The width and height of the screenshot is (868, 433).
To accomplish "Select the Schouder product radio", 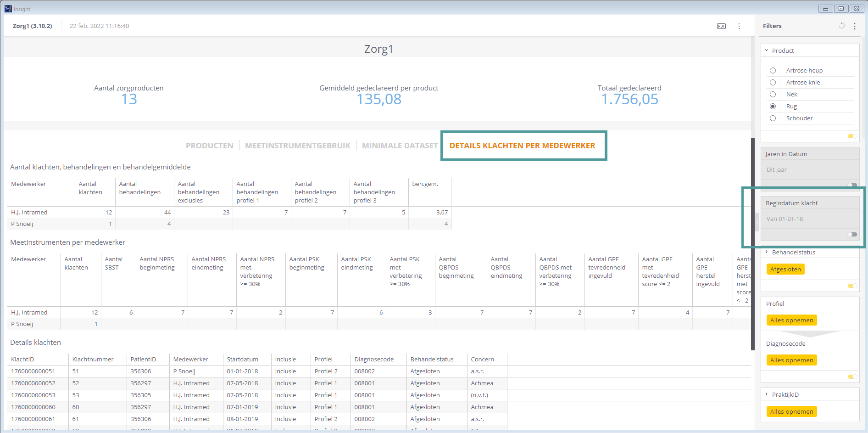I will click(x=773, y=118).
